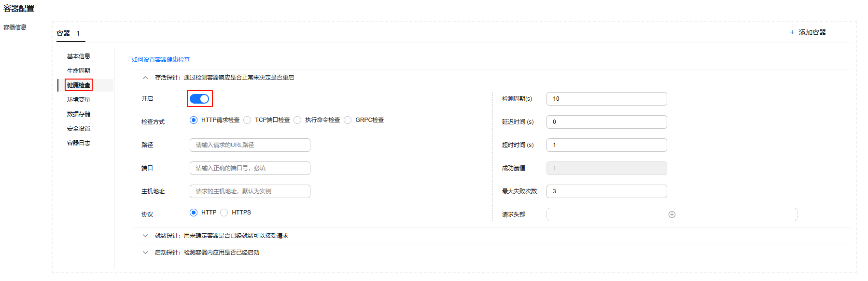Select HTTP请求检查 radio option

[194, 120]
